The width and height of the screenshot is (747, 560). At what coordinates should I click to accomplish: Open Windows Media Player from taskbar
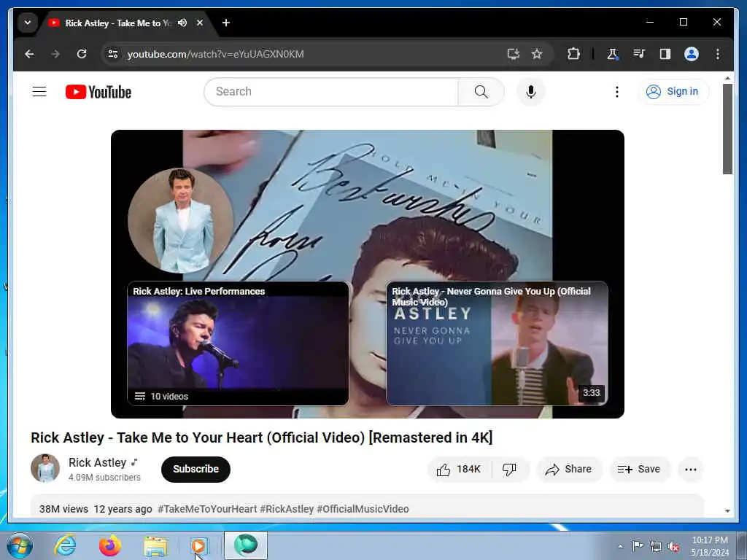(x=200, y=545)
